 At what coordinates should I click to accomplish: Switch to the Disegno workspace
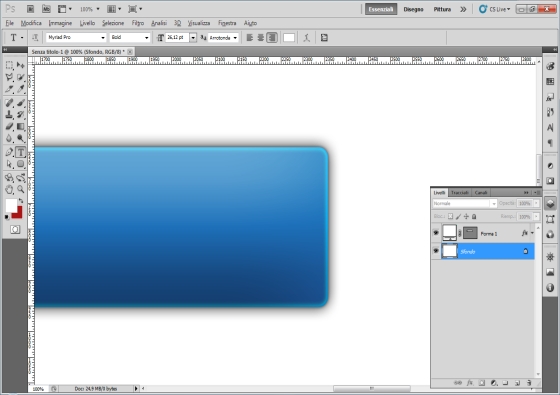[x=413, y=9]
